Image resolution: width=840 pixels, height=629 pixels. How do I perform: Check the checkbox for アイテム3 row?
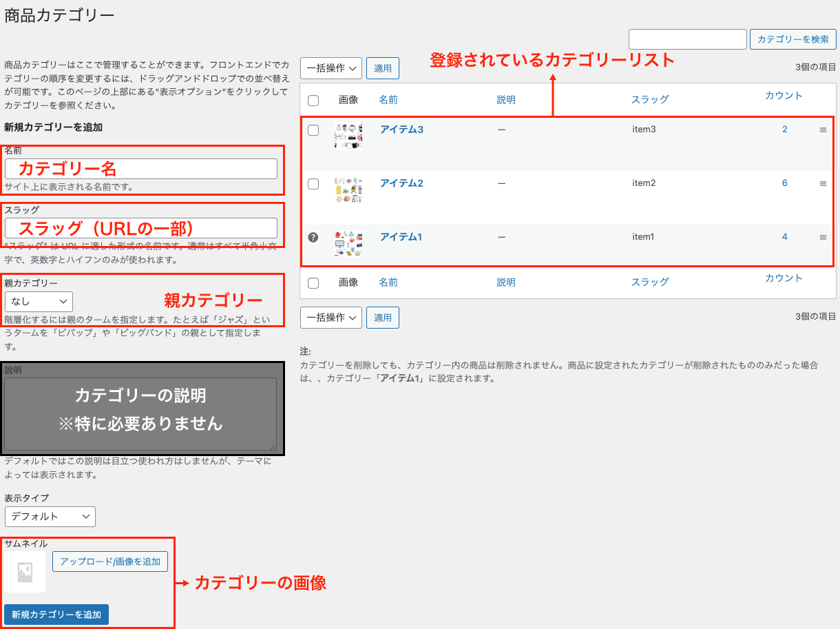(313, 130)
